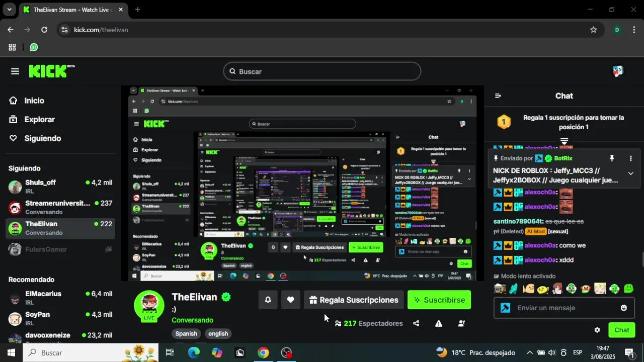Open chat settings gear icon

click(x=597, y=330)
